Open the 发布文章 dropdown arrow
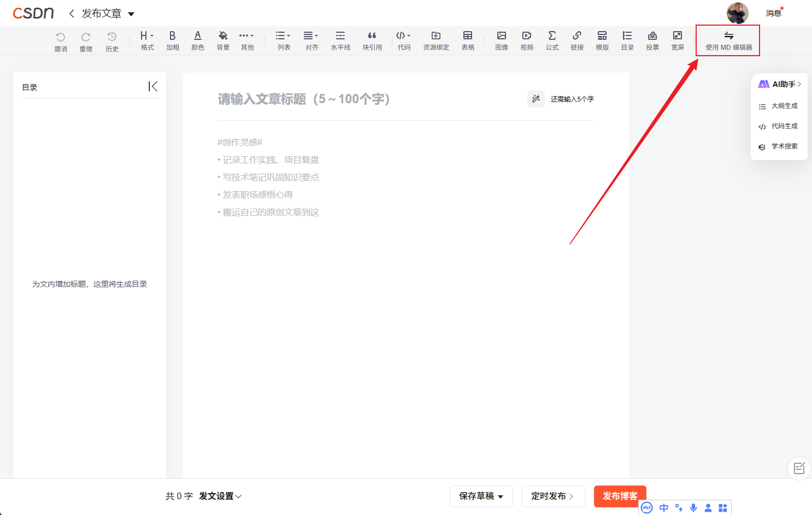Image resolution: width=812 pixels, height=515 pixels. click(131, 14)
